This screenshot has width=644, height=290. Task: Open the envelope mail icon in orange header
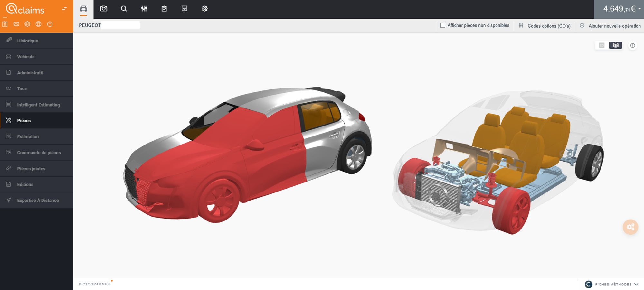pos(16,24)
